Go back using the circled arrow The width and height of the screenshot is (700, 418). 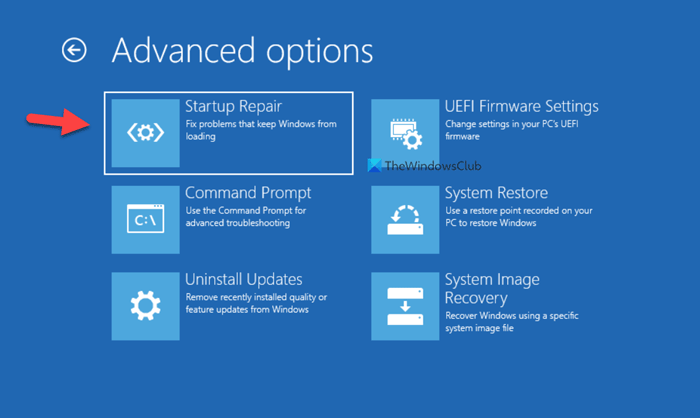click(74, 50)
